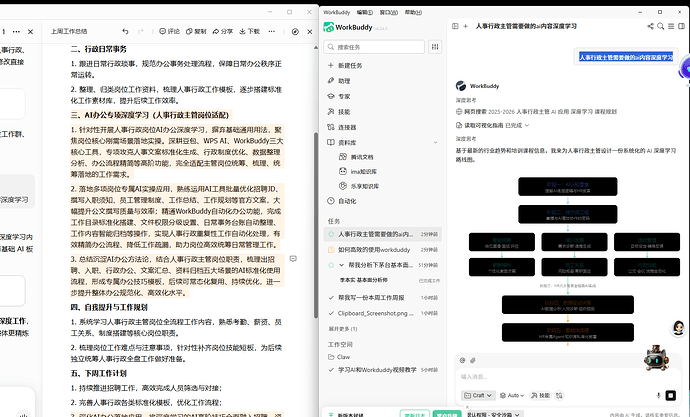Viewport: 690px width, 417px height.
Task: Open more options ellipsis beside 下载
Action: point(272,32)
